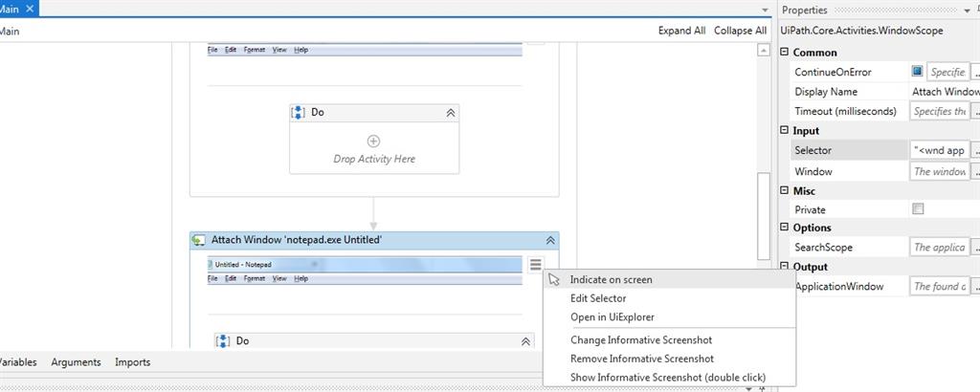Click the Timeout milliseconds input field
Screen dimensions: 980x392
[940, 111]
